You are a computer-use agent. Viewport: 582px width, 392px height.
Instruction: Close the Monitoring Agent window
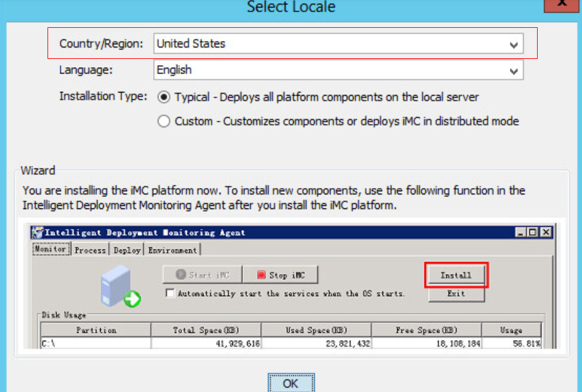[x=545, y=232]
